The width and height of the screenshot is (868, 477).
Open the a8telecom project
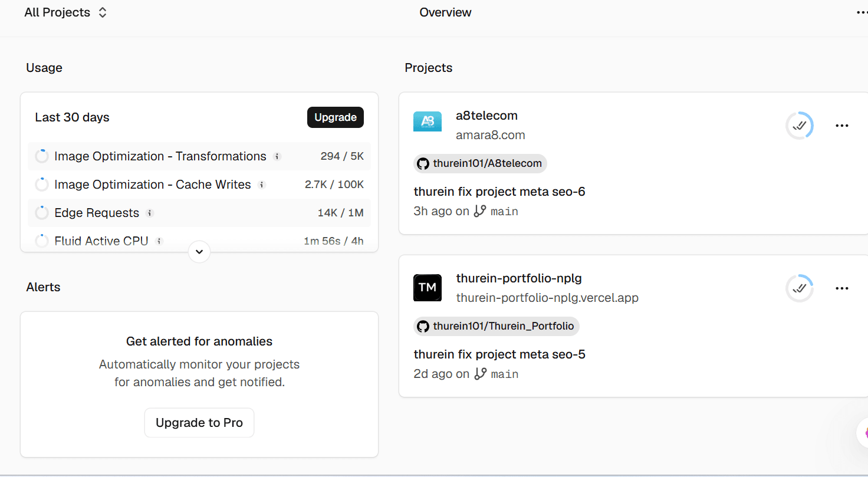pos(486,116)
